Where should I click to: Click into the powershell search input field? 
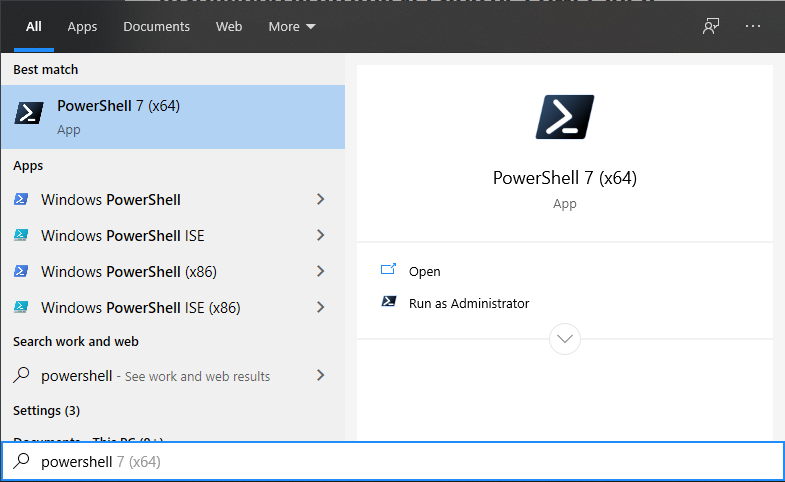coord(392,461)
